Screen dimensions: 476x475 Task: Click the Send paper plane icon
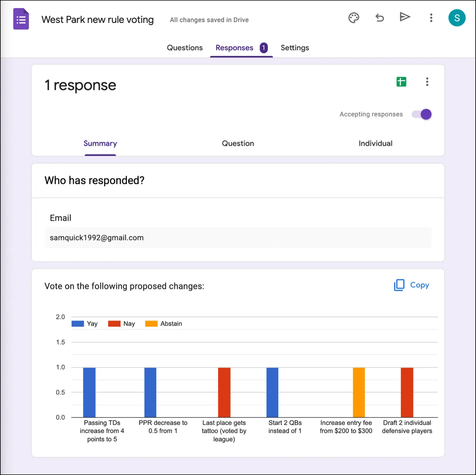(405, 17)
